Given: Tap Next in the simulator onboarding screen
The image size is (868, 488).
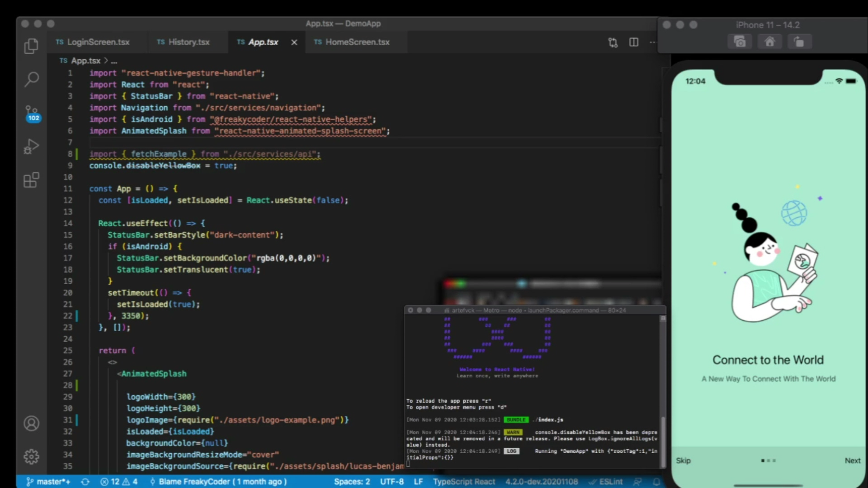Looking at the screenshot, I should tap(853, 460).
